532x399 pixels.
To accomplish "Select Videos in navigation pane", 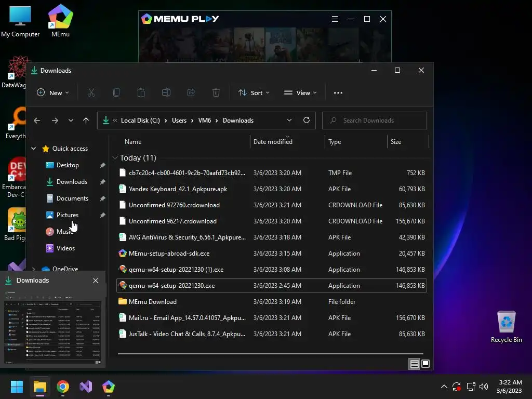I will point(65,248).
